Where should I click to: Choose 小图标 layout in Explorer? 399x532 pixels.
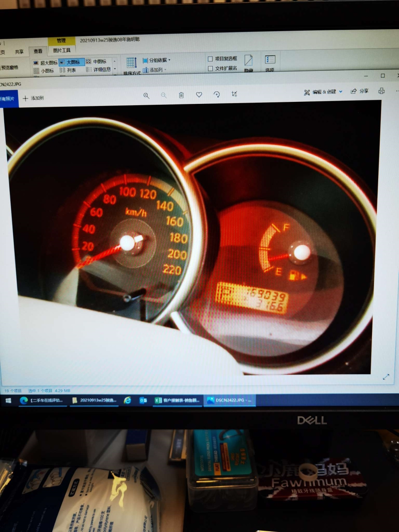[44, 71]
